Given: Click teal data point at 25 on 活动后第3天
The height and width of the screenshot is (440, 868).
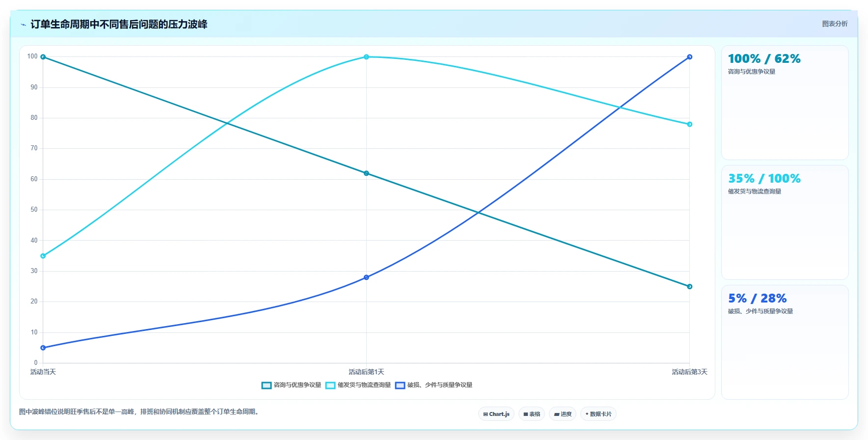Looking at the screenshot, I should [x=689, y=287].
